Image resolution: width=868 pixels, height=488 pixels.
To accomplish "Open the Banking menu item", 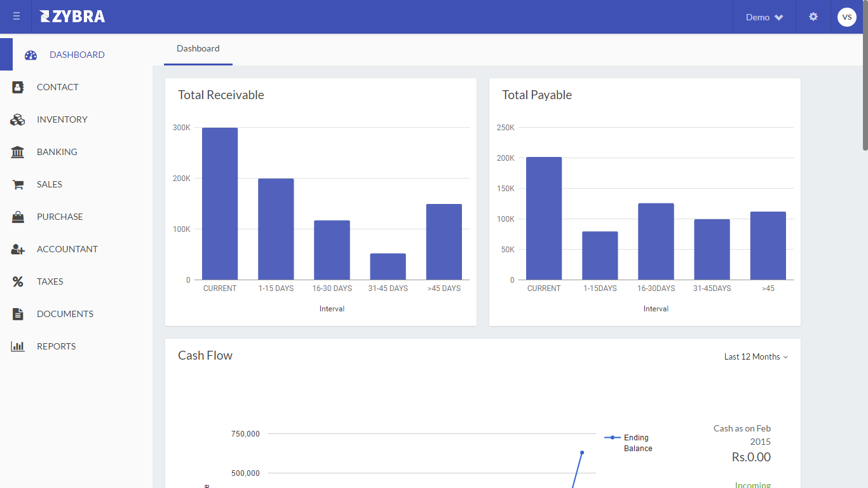I will point(57,152).
